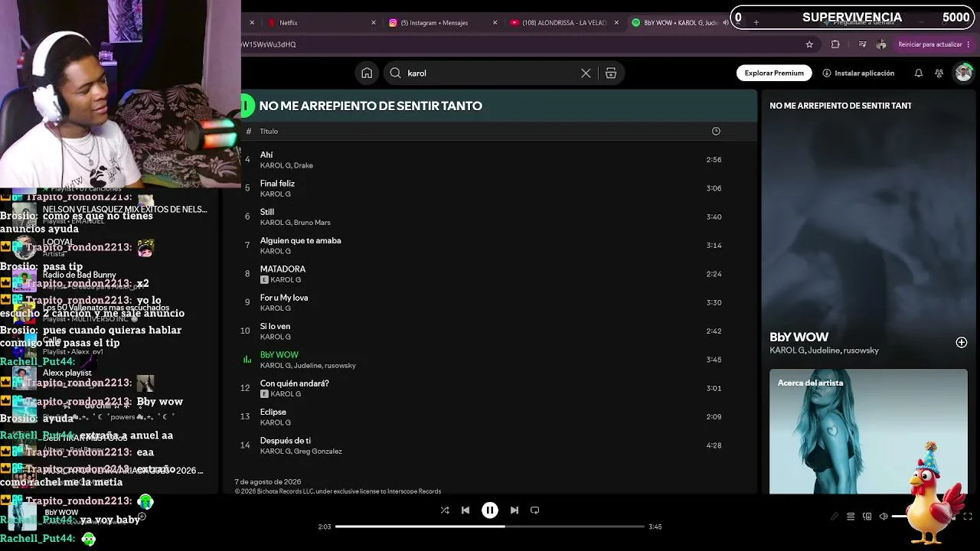
Task: Open the browser profile avatar
Action: coord(881,44)
